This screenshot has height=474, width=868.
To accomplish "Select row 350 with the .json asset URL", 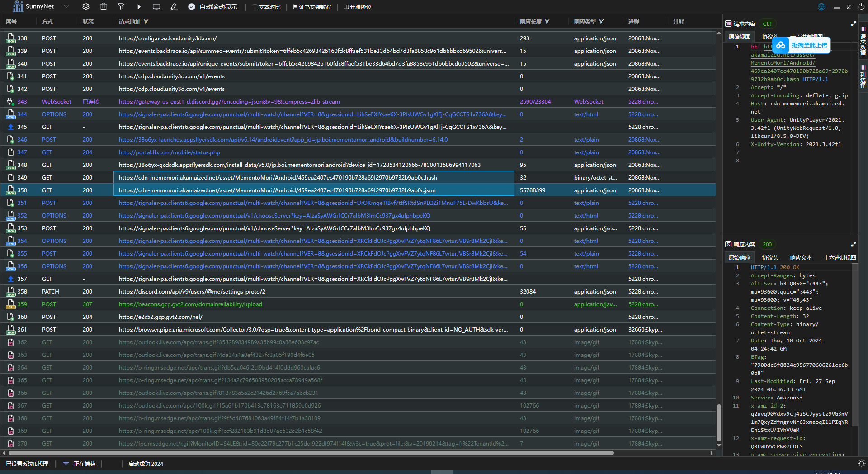I will [358, 190].
